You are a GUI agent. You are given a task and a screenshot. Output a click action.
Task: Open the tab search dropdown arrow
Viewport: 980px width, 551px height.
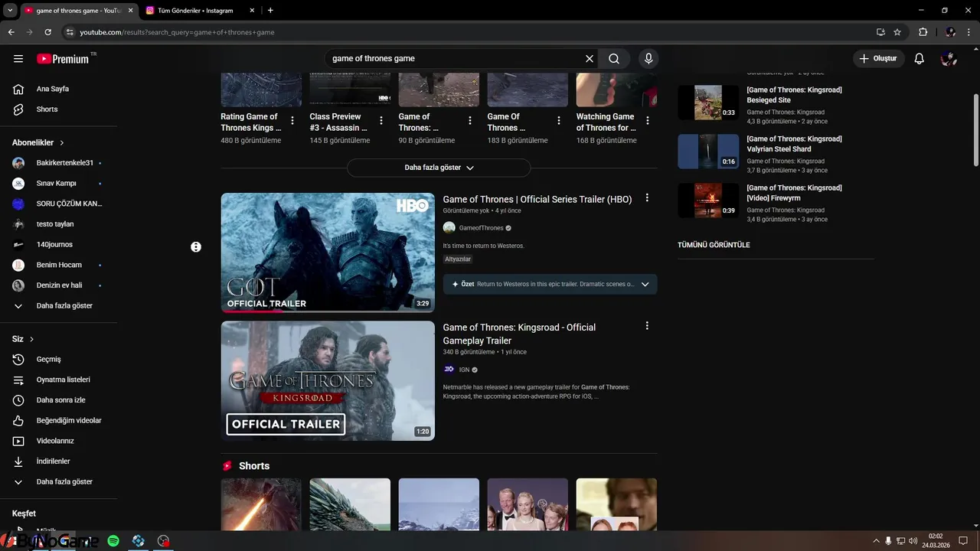[x=10, y=11]
